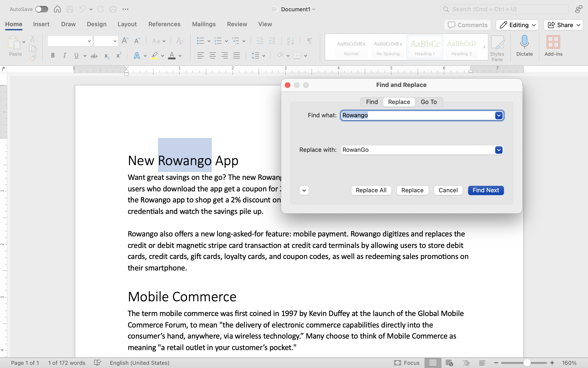The width and height of the screenshot is (588, 368).
Task: Click the Print icon
Action: click(113, 9)
